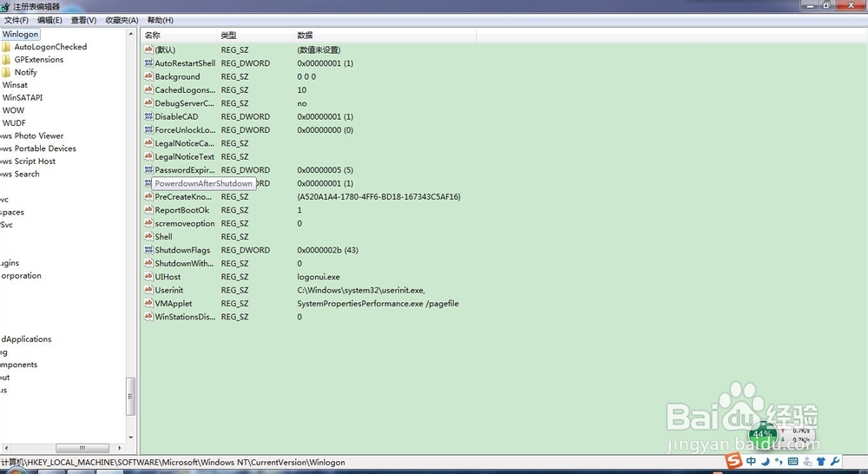Toggle Sogou Chinese/English mode 中 icon
868x474 pixels.
click(x=751, y=461)
